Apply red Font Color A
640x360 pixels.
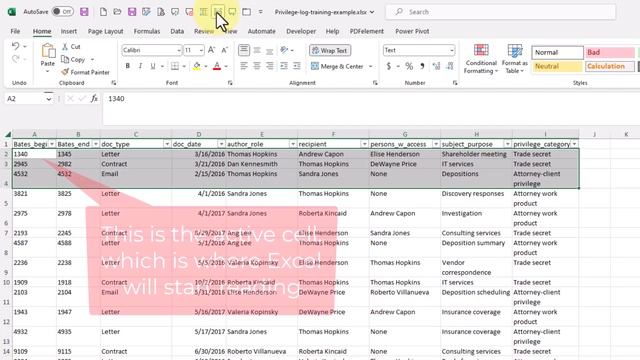click(217, 66)
